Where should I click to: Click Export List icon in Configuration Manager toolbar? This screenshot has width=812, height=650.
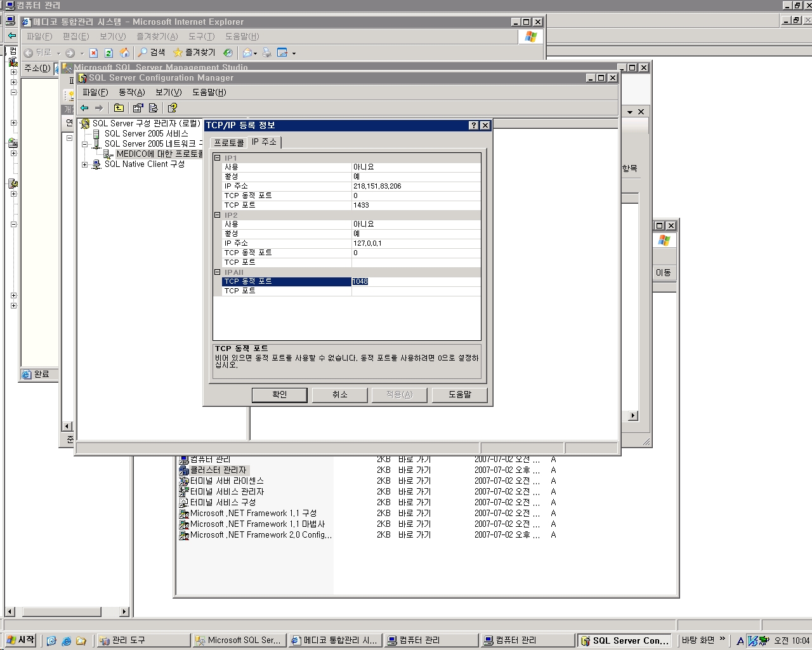coord(153,108)
